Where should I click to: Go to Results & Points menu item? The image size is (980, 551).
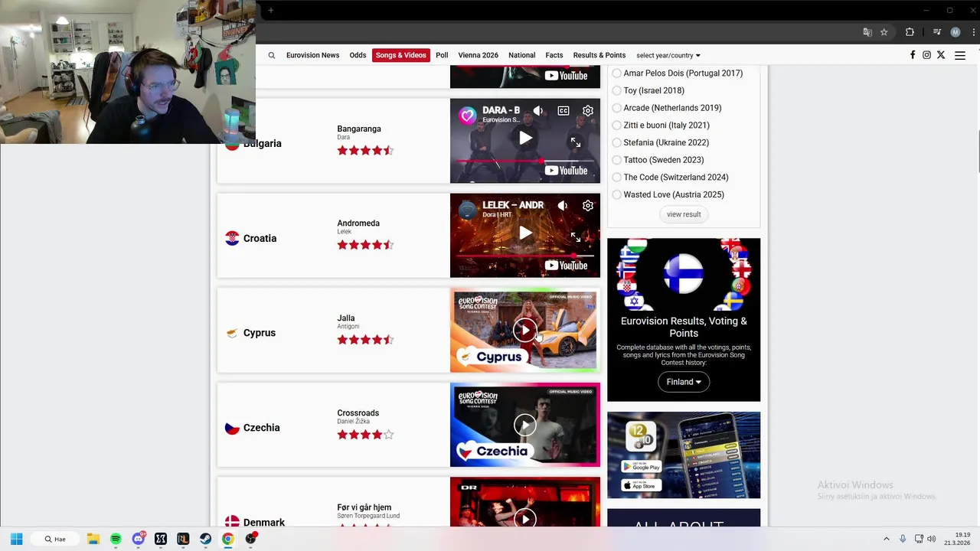(x=599, y=55)
